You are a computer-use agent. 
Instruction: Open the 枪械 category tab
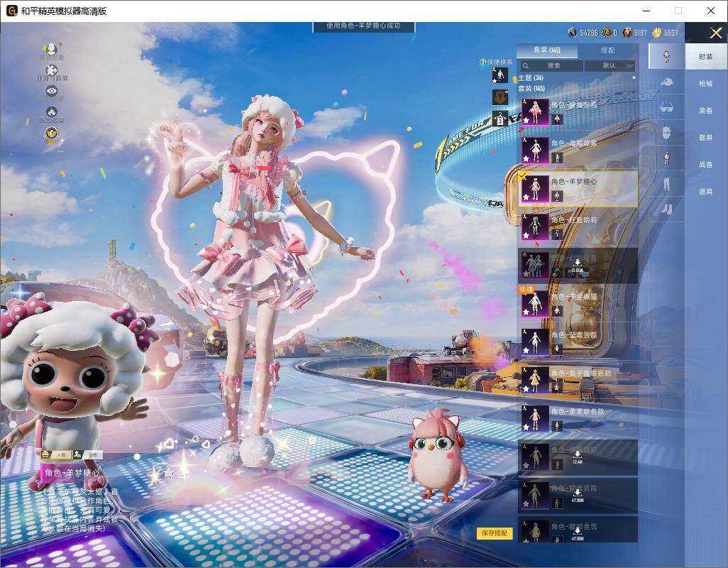[x=706, y=84]
